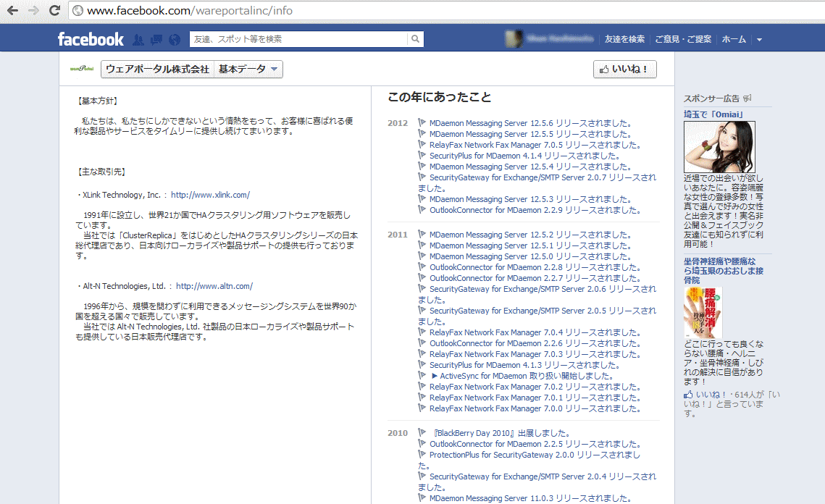Click the flag icon beside SecurityGateway 2.0.5 entry

pyautogui.click(x=422, y=310)
